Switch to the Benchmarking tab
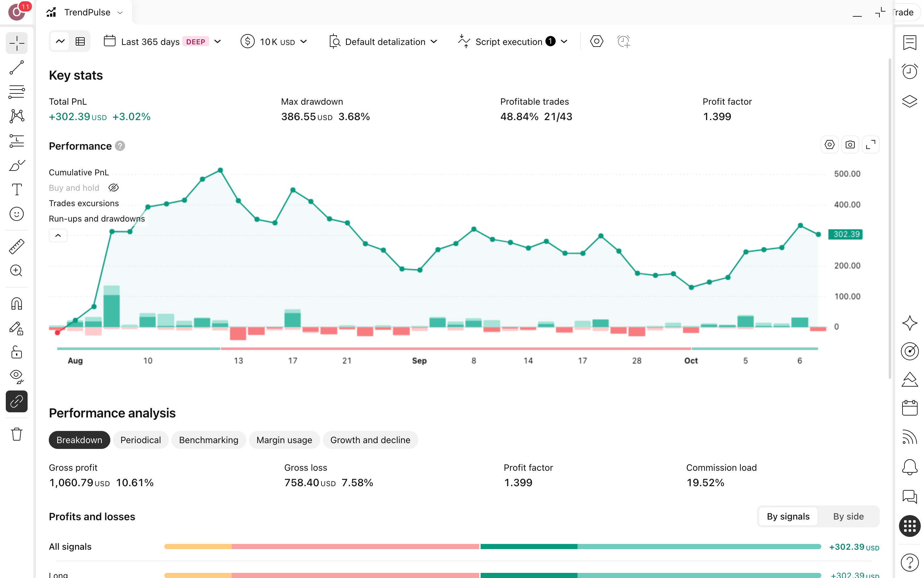 pos(209,440)
